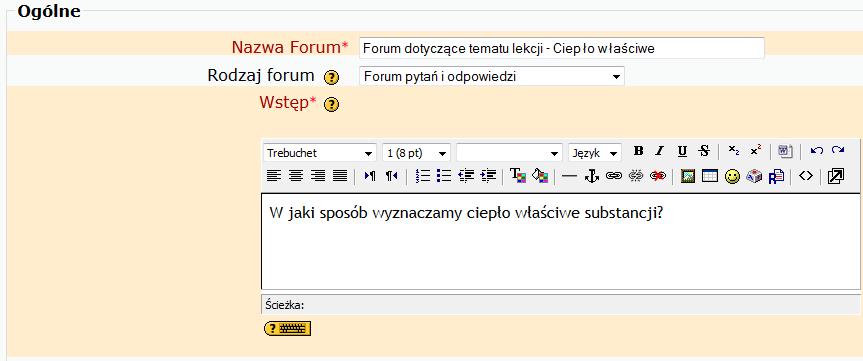The height and width of the screenshot is (361, 863).
Task: Center align the text
Action: pos(296,176)
